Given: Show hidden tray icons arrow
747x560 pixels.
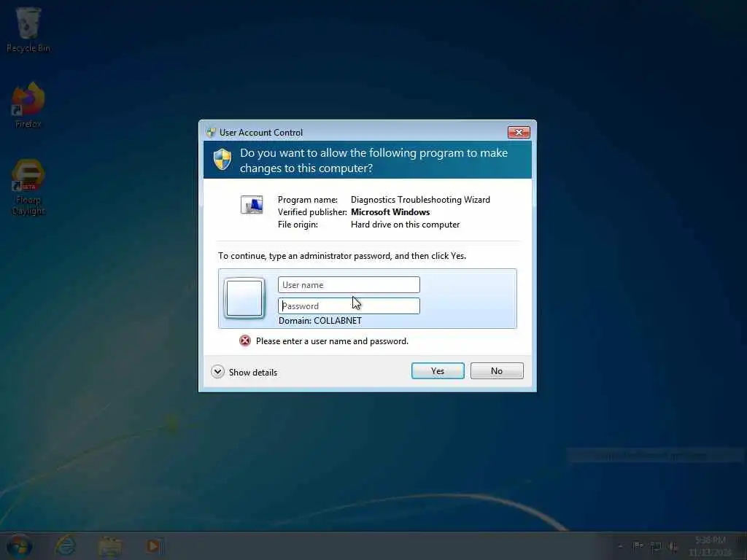Looking at the screenshot, I should [x=620, y=547].
